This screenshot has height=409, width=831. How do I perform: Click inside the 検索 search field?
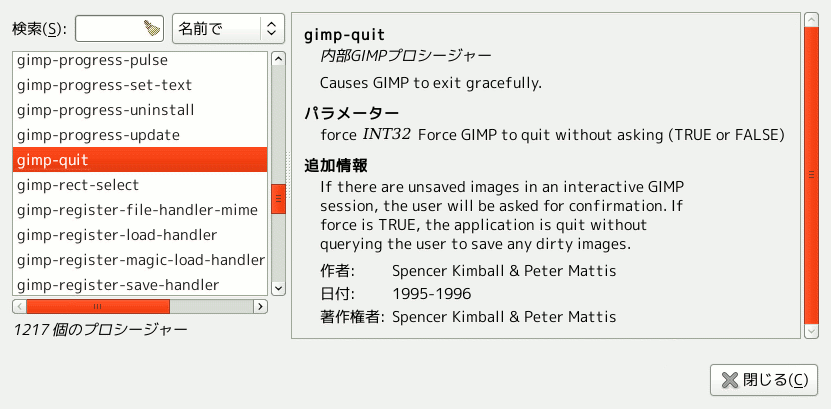pyautogui.click(x=108, y=28)
